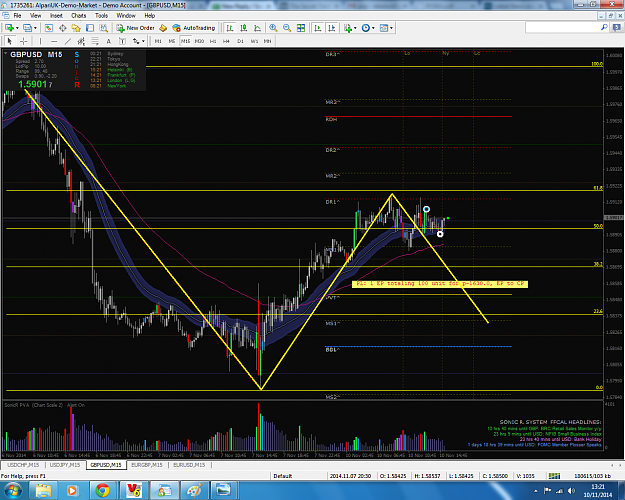Viewport: 625px width, 500px height.
Task: Open the View menu
Action: pyautogui.click(x=35, y=16)
